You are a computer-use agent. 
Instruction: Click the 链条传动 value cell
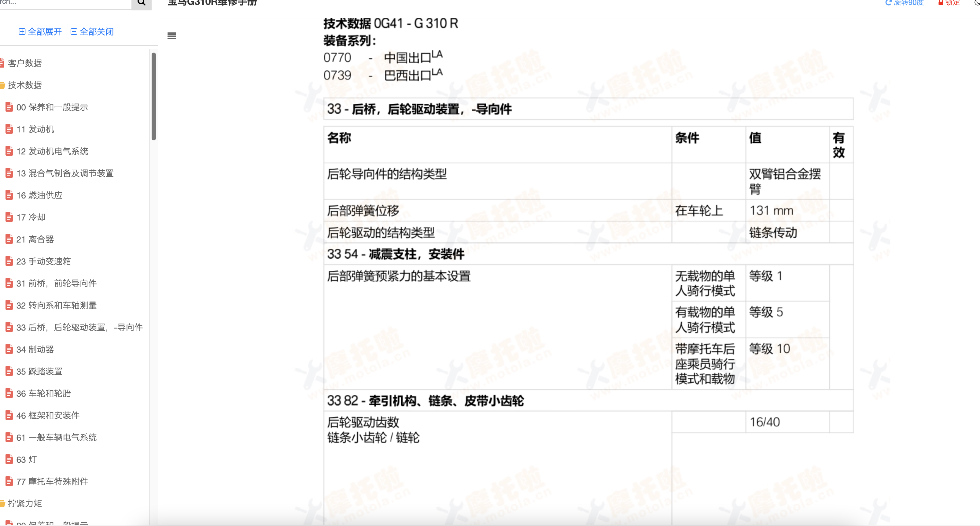[x=787, y=232]
